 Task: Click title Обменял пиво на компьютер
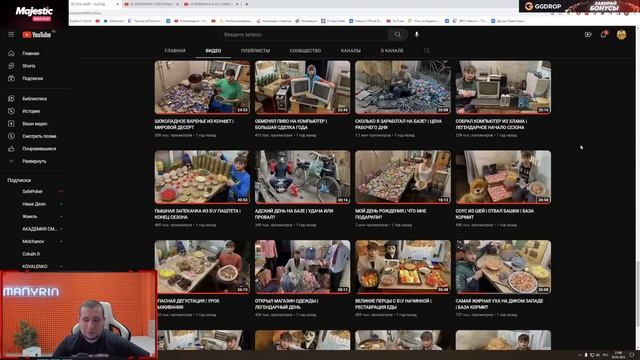tap(291, 124)
